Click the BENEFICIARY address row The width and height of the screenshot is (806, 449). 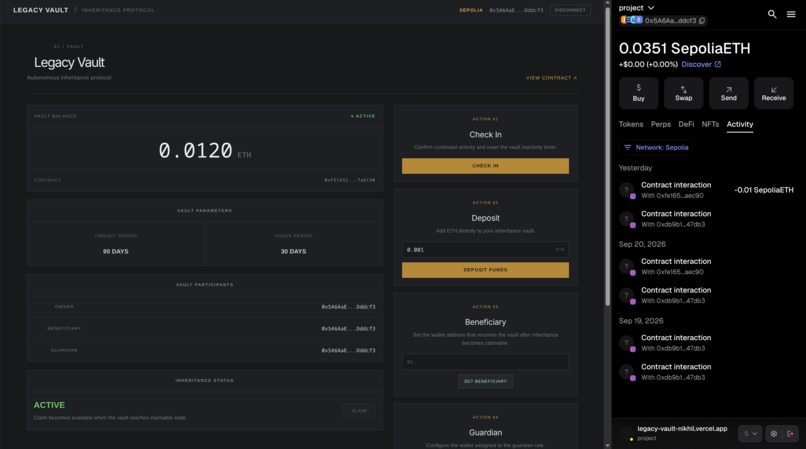[x=205, y=328]
